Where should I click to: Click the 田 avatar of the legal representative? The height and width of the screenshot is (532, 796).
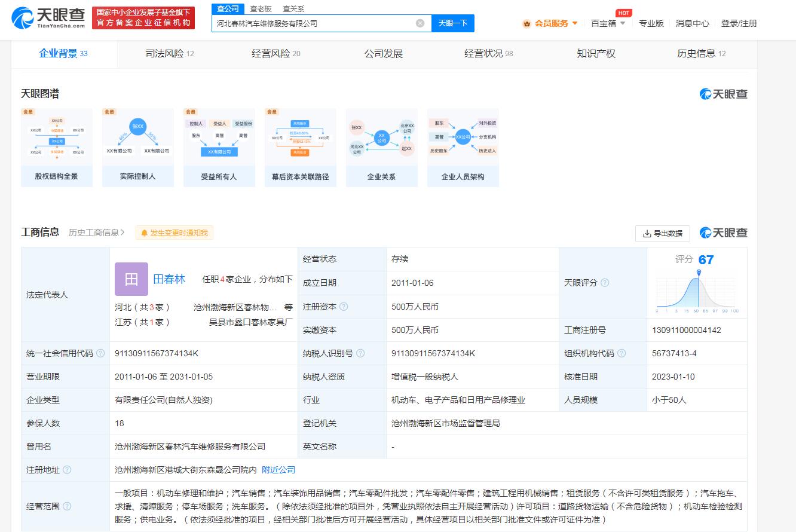coord(131,279)
